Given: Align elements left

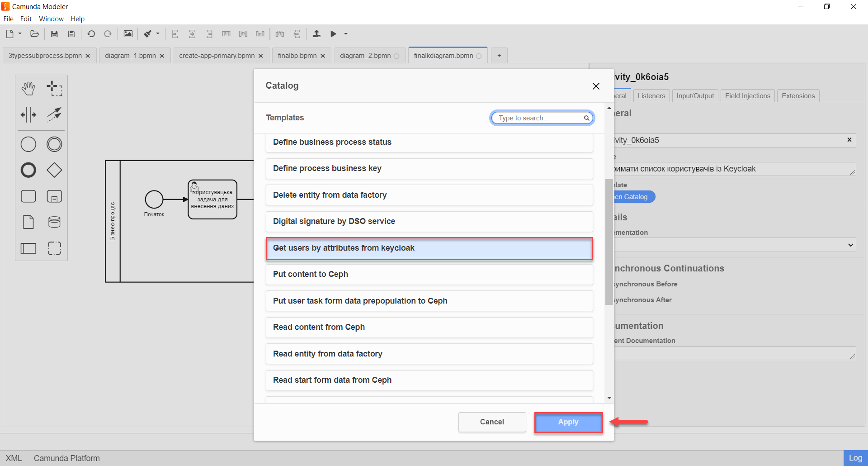Looking at the screenshot, I should (175, 34).
